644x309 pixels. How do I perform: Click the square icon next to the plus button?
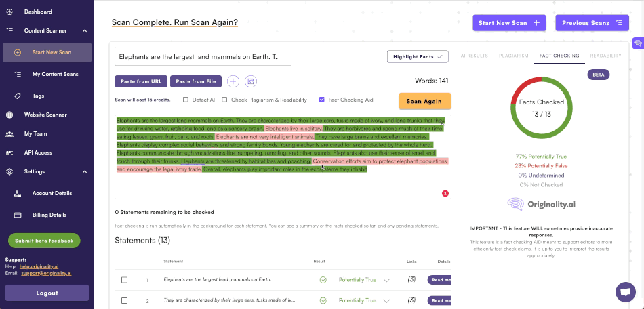point(250,81)
